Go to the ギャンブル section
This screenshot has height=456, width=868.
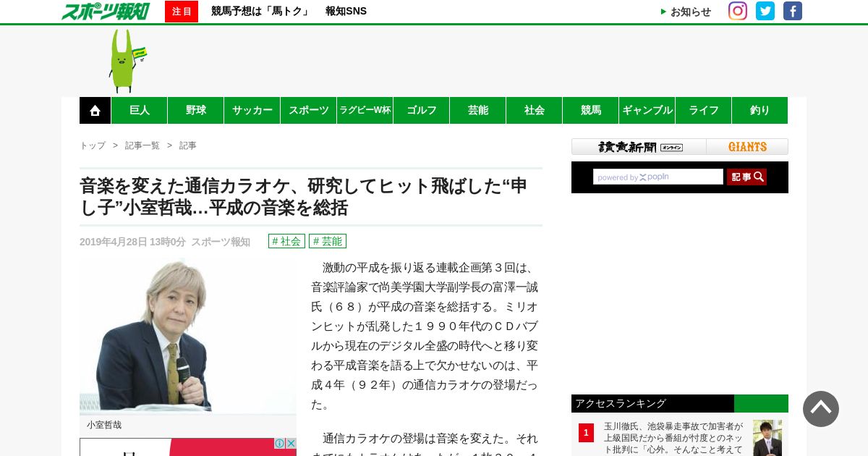(x=647, y=111)
